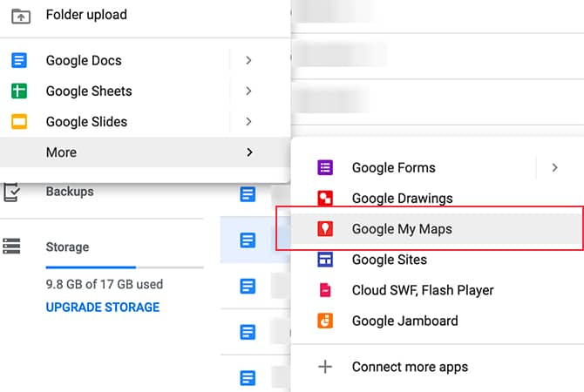Expand the Google Sheets submenu arrow
This screenshot has height=392, width=584.
click(248, 91)
